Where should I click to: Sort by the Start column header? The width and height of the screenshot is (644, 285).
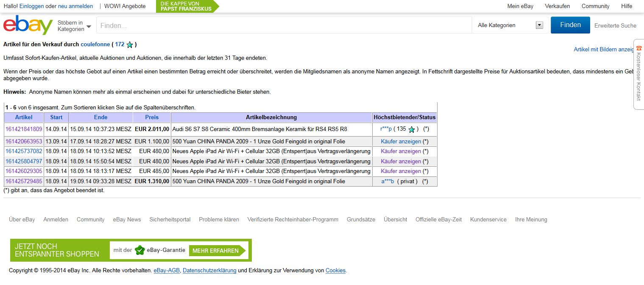56,117
